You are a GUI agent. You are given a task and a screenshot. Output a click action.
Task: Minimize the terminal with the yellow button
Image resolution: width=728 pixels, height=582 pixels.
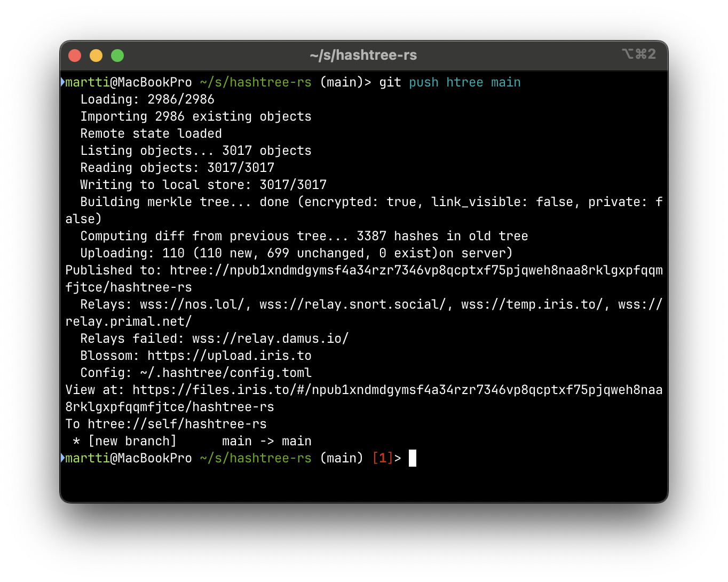click(x=96, y=56)
